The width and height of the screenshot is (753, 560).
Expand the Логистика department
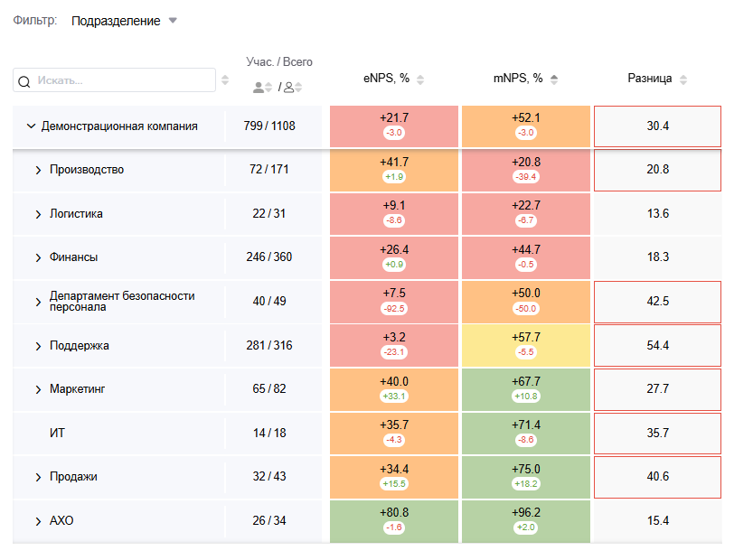point(38,214)
